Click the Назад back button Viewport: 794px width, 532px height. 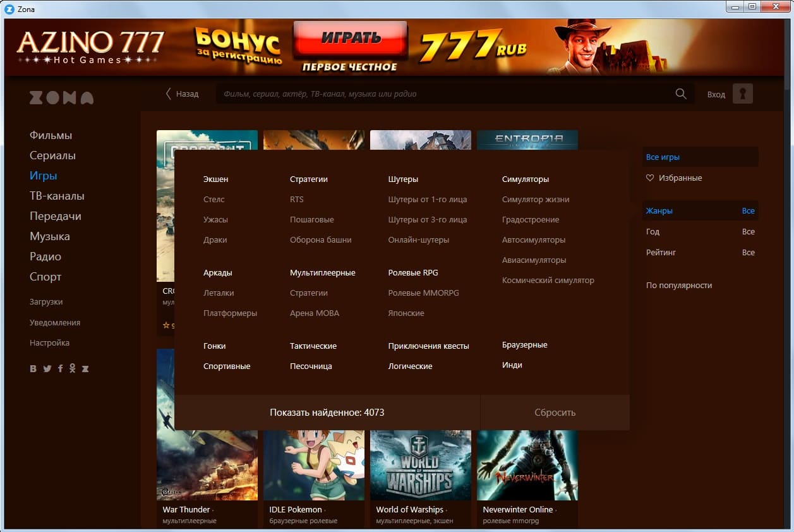pos(182,94)
